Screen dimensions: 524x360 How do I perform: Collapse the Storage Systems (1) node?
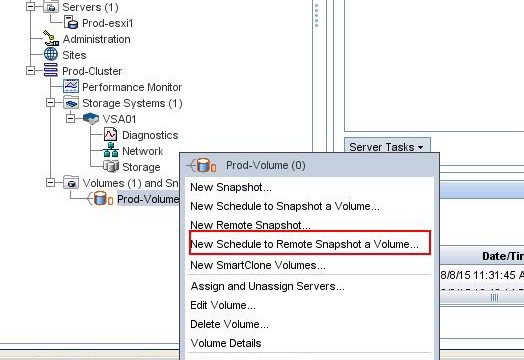point(50,103)
